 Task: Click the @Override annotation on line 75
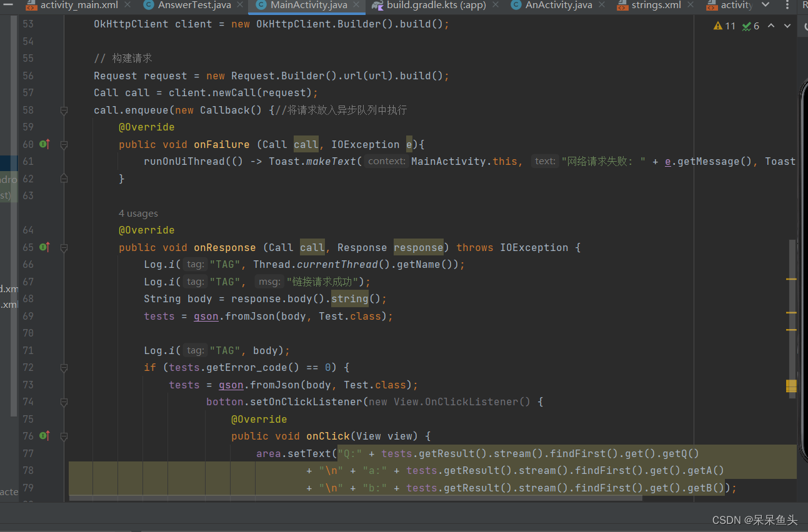[259, 419]
